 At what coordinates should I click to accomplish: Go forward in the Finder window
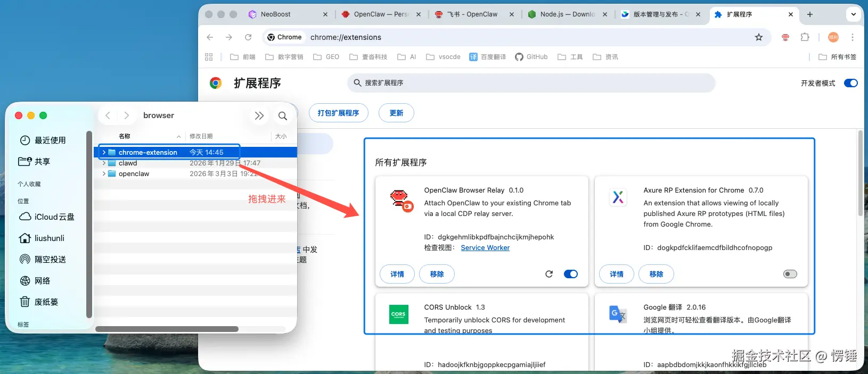(126, 115)
